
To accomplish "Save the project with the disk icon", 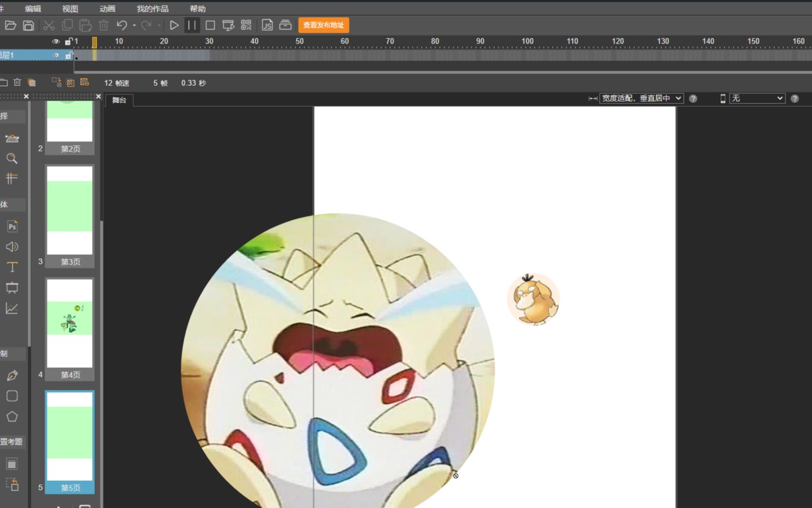I will pyautogui.click(x=28, y=25).
